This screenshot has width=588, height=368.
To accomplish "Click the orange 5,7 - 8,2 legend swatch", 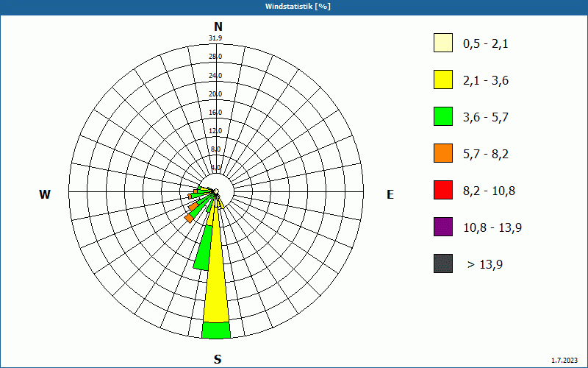I will (x=443, y=153).
